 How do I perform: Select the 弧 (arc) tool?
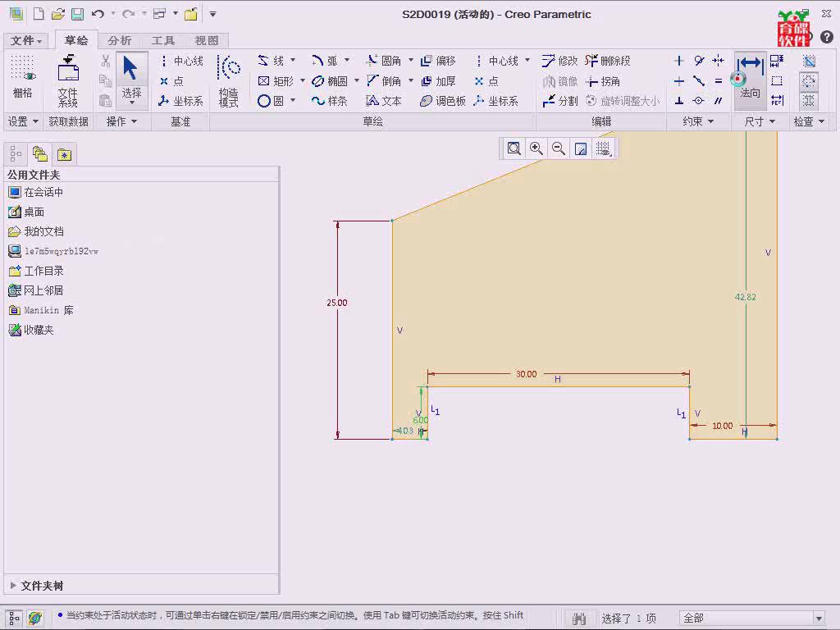click(325, 61)
